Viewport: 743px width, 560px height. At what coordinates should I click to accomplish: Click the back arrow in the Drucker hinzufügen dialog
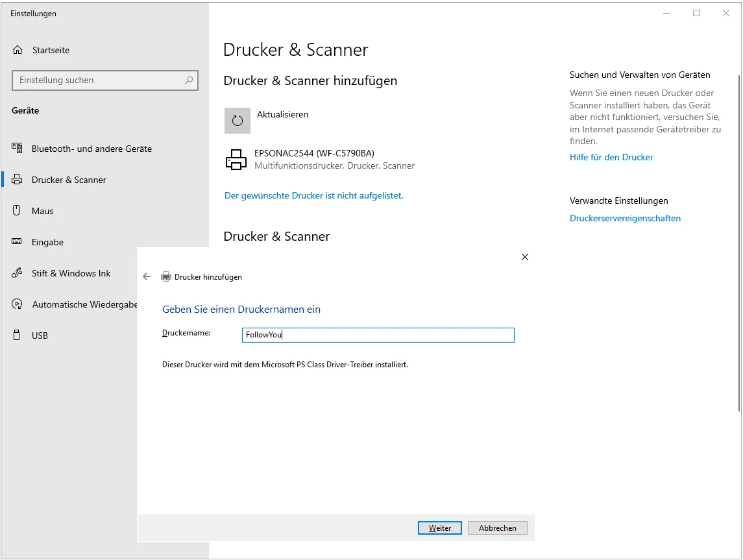(x=147, y=276)
